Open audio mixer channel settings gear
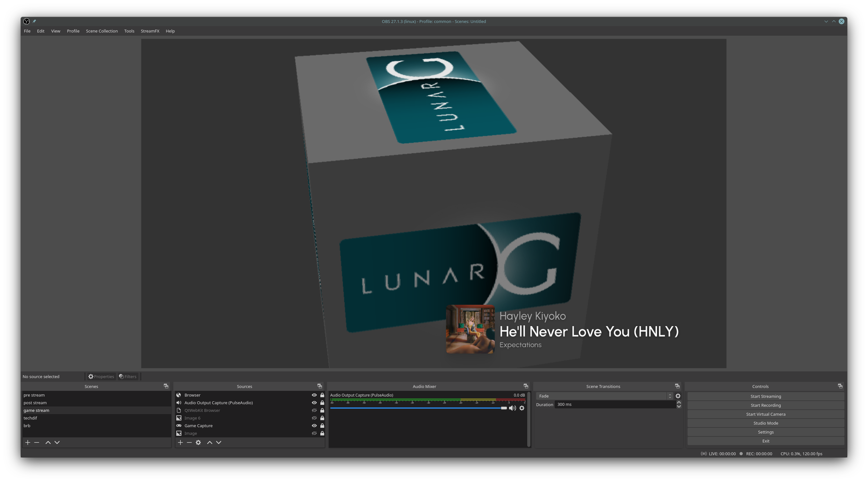The width and height of the screenshot is (868, 482). (x=522, y=408)
